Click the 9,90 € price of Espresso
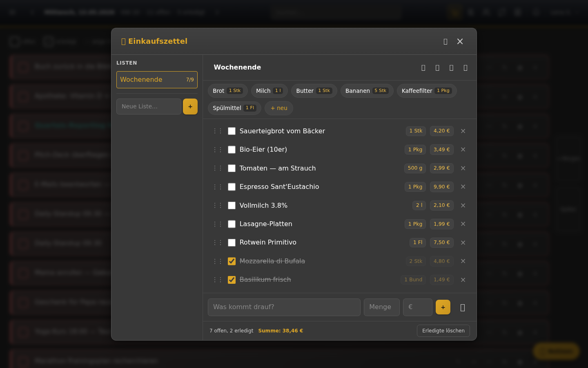 coord(442,187)
